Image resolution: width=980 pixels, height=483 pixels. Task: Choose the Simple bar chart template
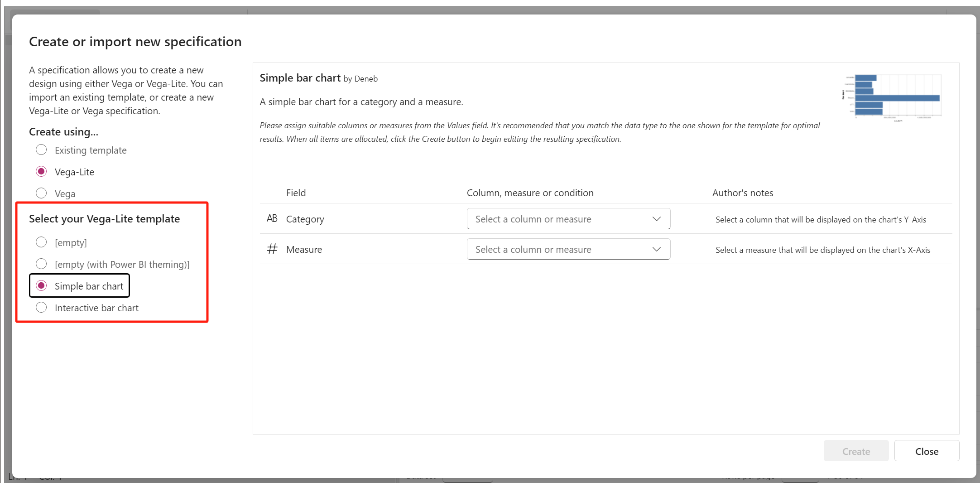(x=41, y=286)
